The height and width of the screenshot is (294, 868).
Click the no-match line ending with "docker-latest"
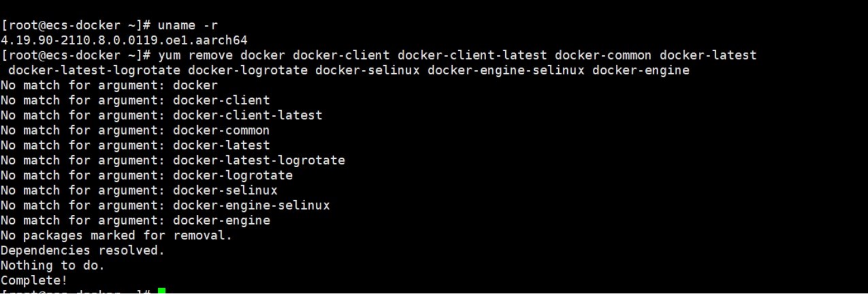tap(135, 145)
